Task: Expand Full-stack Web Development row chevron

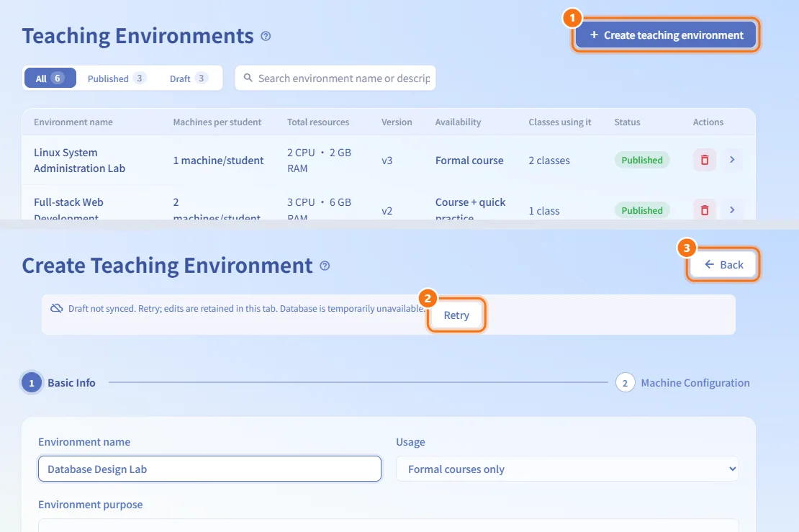Action: click(732, 210)
